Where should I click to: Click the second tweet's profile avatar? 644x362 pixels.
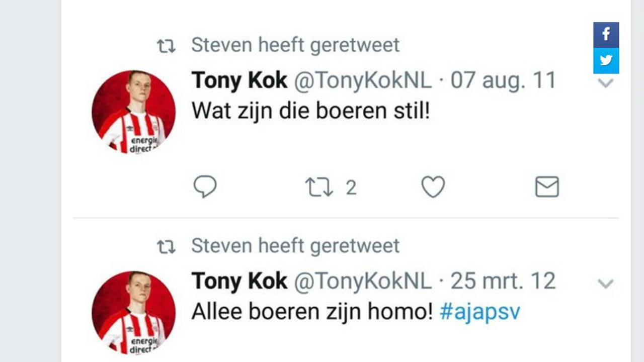(x=133, y=313)
